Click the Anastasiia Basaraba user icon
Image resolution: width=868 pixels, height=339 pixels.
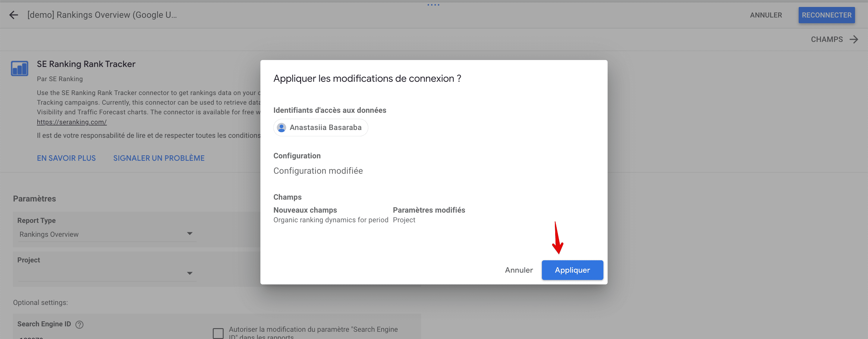pyautogui.click(x=282, y=127)
